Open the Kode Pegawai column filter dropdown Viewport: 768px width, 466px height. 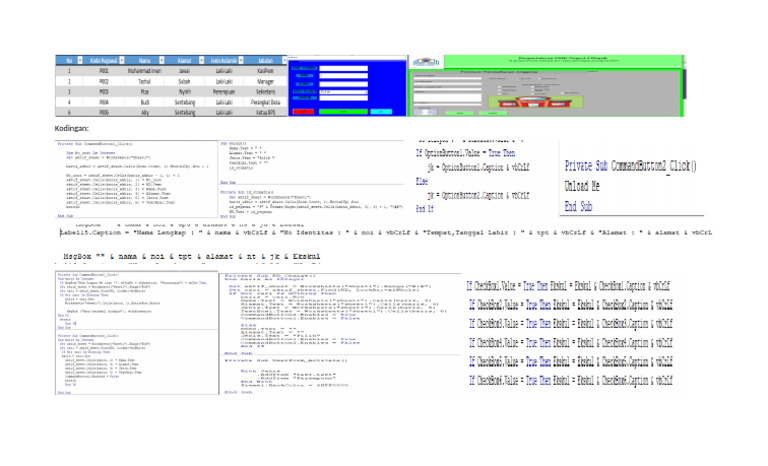click(122, 60)
